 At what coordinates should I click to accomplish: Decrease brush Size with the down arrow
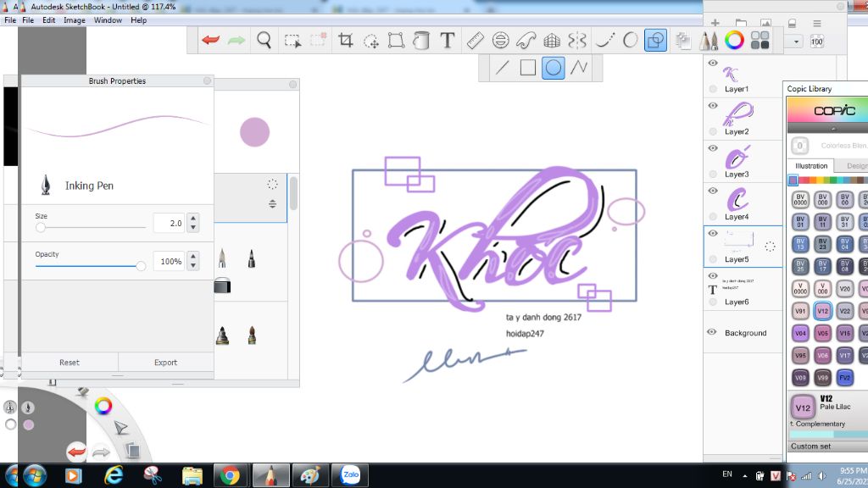(x=193, y=227)
